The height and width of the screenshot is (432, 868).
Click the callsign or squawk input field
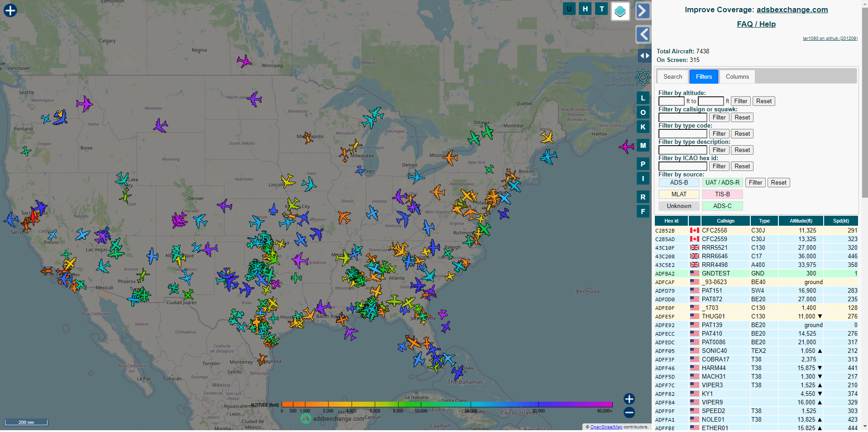[x=682, y=117]
